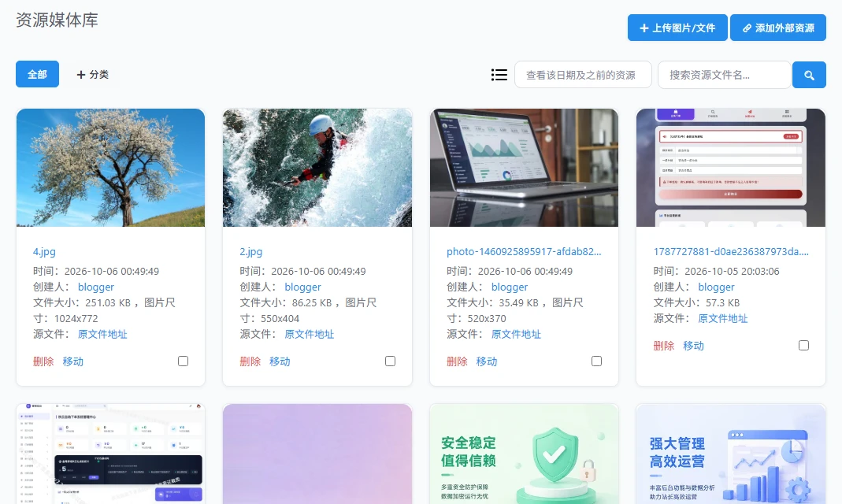Open the laptop dashboard thumbnail
The image size is (842, 504).
(x=524, y=168)
